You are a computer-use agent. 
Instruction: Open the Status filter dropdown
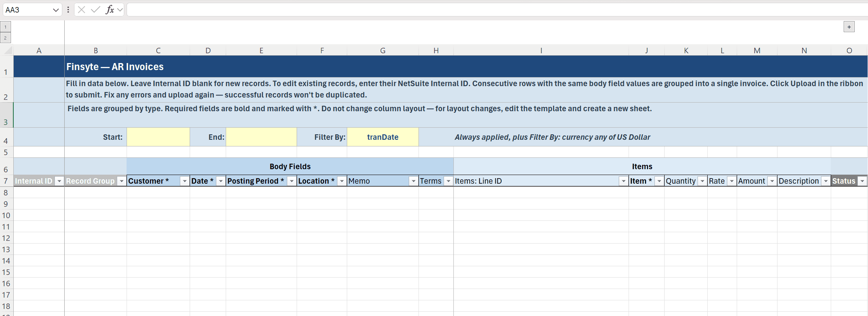point(862,181)
